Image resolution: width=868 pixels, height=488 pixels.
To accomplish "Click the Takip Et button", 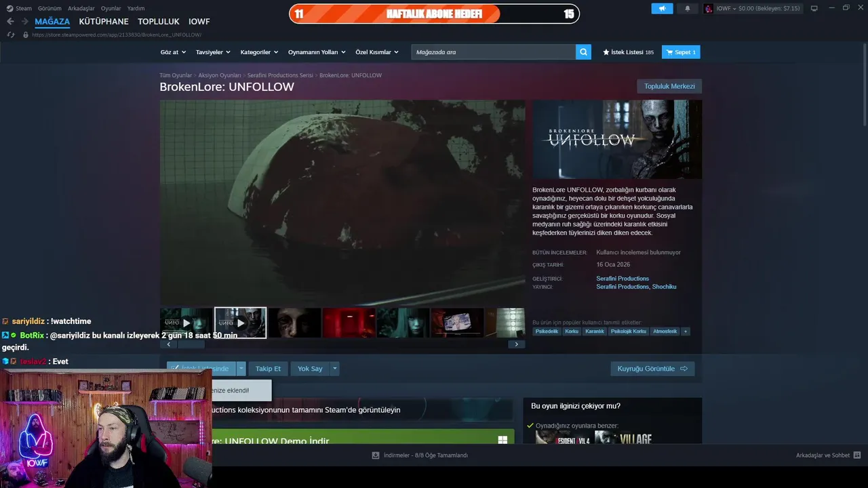I will (x=268, y=369).
